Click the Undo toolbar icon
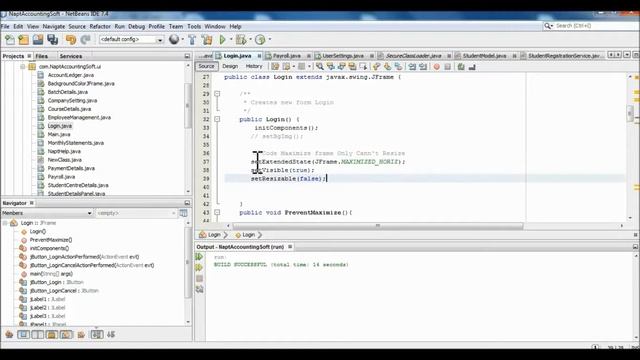This screenshot has width=640, height=360. pos(71,40)
